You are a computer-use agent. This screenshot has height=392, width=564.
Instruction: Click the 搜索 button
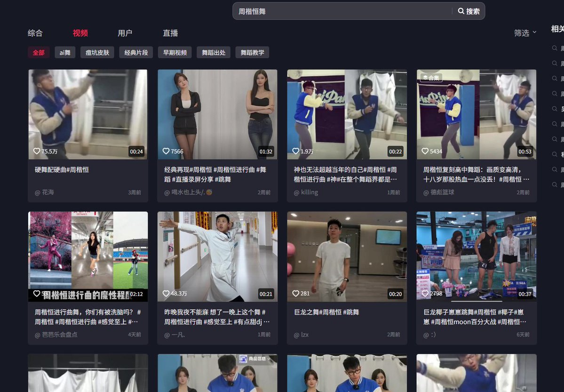coord(469,11)
